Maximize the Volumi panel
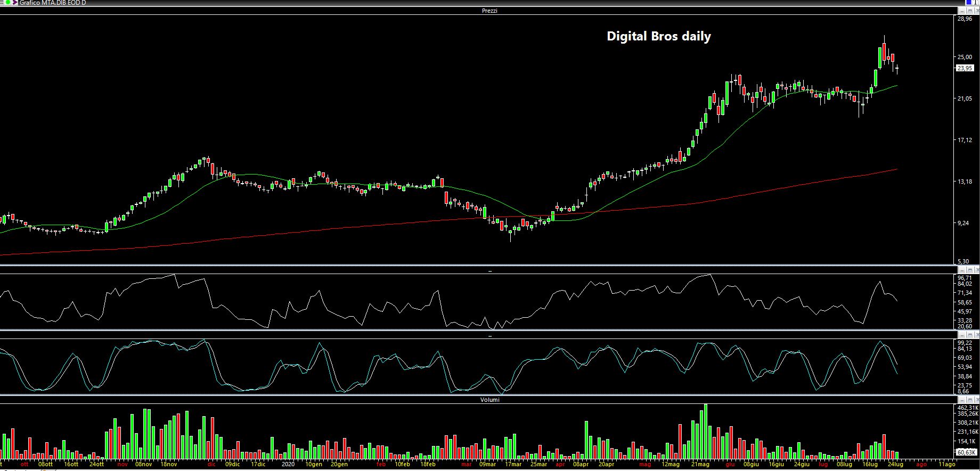Viewport: 980px width, 471px height. click(970, 400)
